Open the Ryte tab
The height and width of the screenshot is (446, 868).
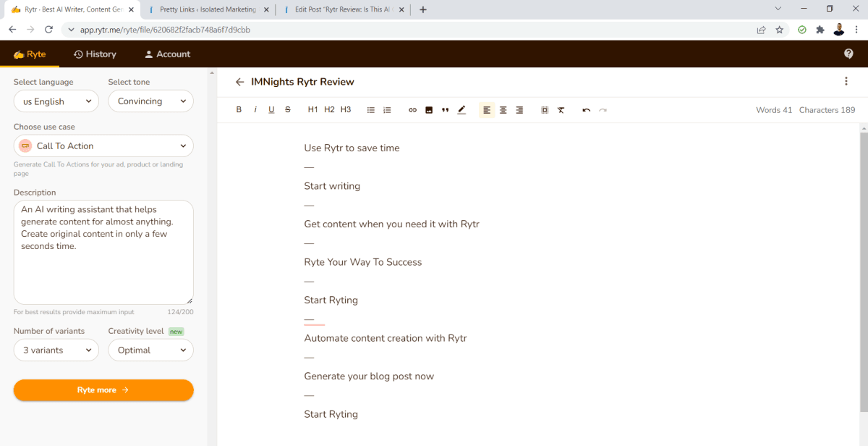click(30, 54)
